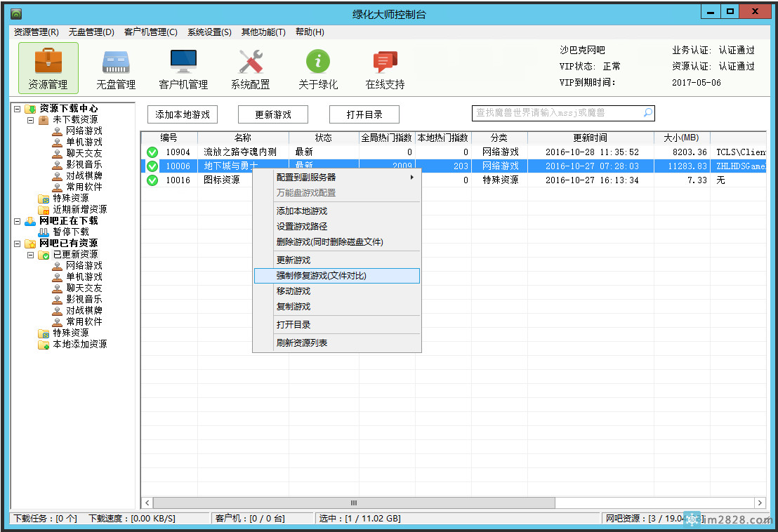Click the 更新游戏 button

coord(273,114)
